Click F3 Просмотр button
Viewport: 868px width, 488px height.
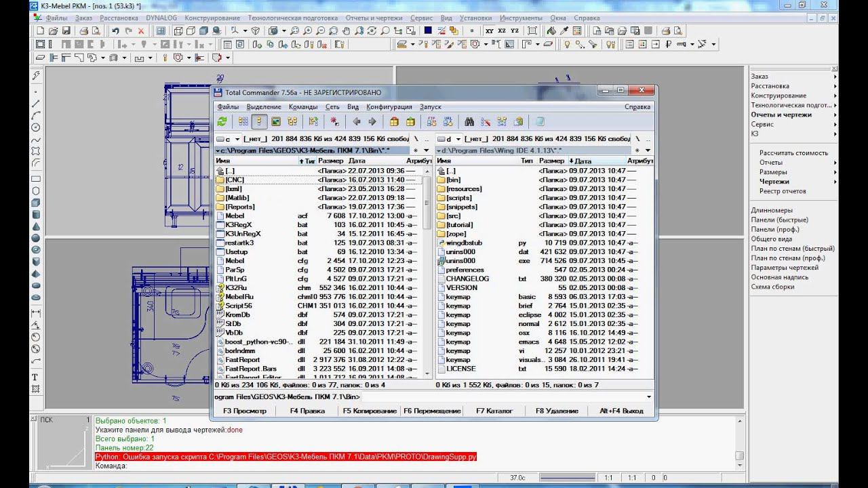pos(244,411)
